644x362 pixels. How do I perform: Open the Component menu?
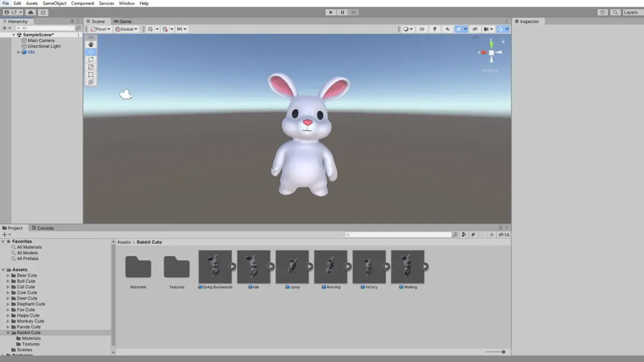pos(83,3)
